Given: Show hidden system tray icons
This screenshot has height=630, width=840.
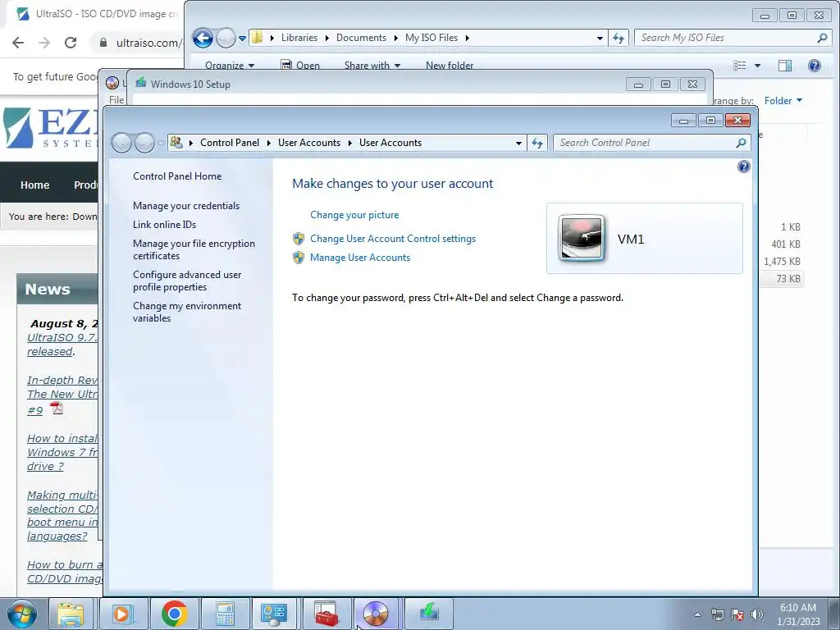Looking at the screenshot, I should (x=697, y=614).
